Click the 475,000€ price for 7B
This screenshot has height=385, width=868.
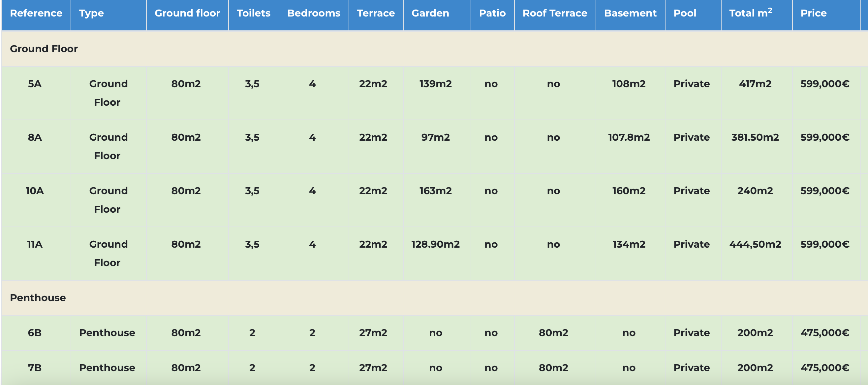[x=825, y=367]
